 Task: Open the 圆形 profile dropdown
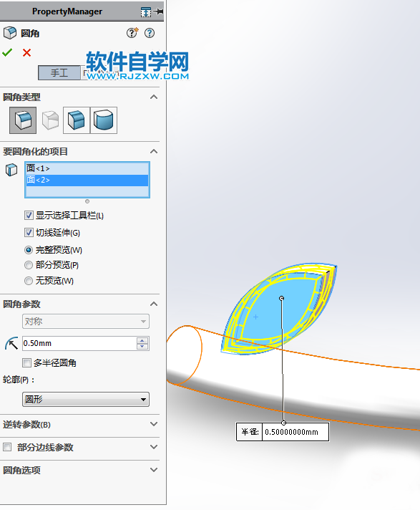click(x=86, y=399)
